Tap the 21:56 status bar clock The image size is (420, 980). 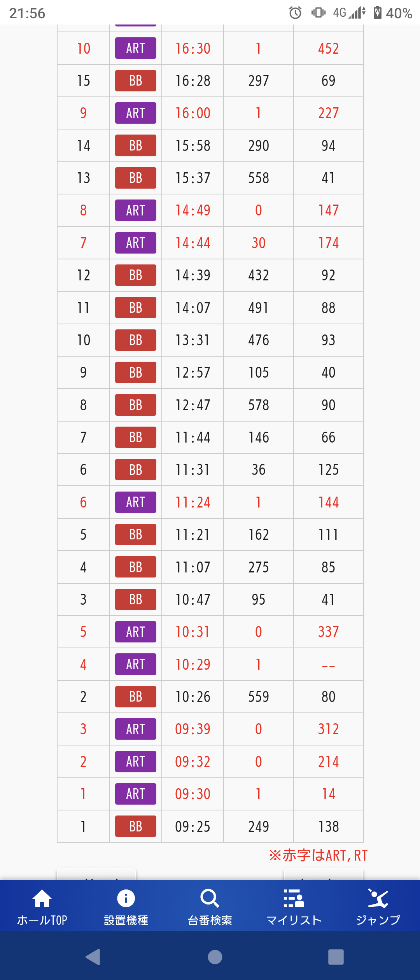27,13
